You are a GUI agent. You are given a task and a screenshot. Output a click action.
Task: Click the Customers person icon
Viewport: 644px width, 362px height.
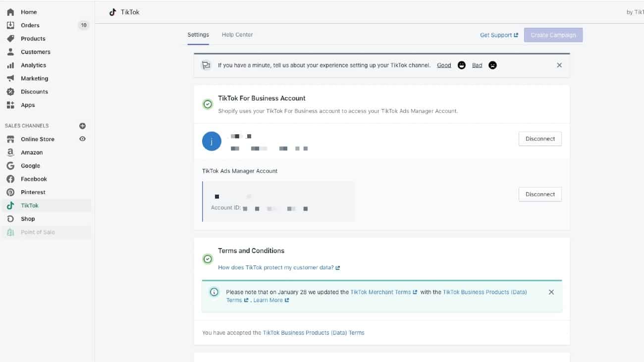[x=10, y=52]
